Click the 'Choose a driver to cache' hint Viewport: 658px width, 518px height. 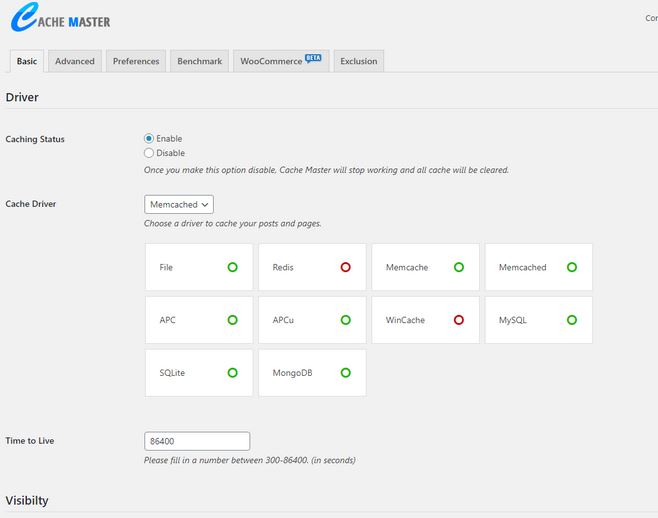pyautogui.click(x=233, y=223)
